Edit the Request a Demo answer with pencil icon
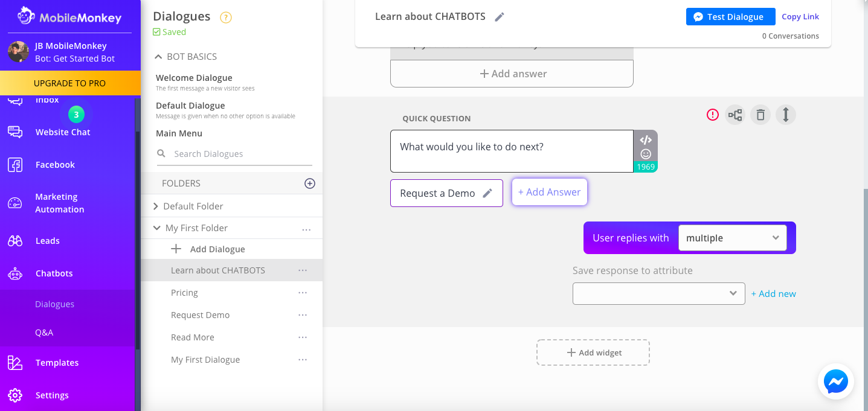Image resolution: width=868 pixels, height=411 pixels. click(488, 193)
